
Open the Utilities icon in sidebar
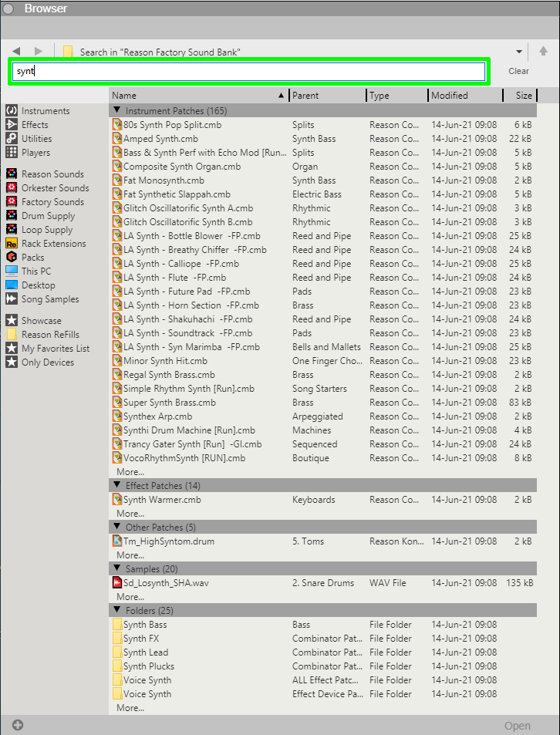(x=12, y=139)
